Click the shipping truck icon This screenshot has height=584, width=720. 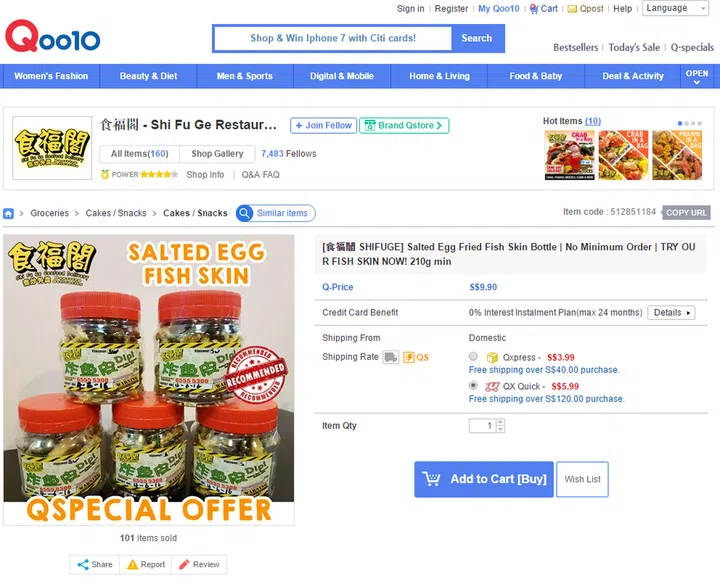tap(391, 357)
